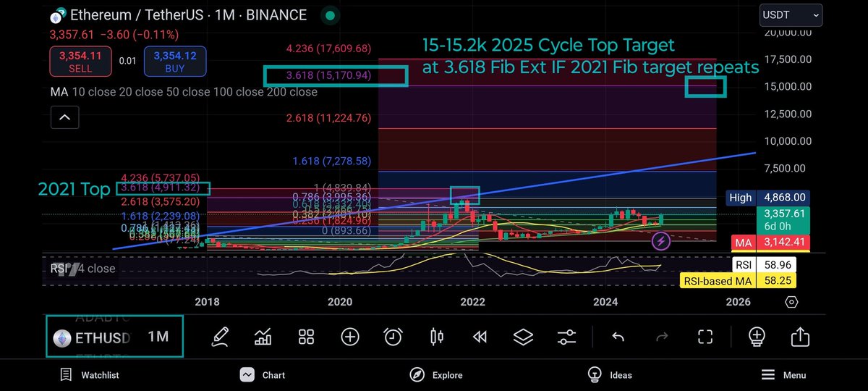Change chart type via candlestick icon

(x=436, y=337)
